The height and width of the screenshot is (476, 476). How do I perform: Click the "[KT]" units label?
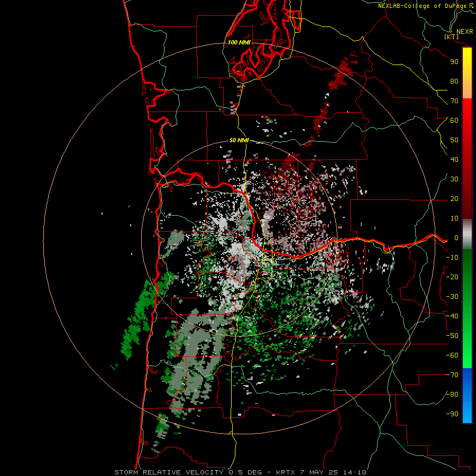point(452,36)
